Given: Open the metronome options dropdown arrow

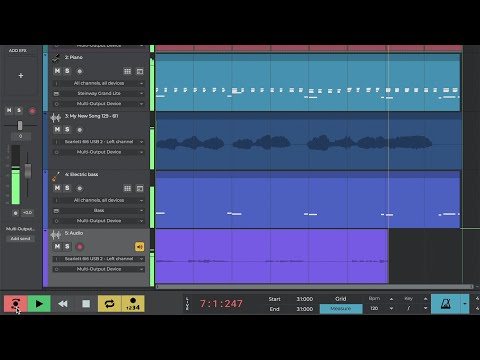Looking at the screenshot, I should pos(465,304).
